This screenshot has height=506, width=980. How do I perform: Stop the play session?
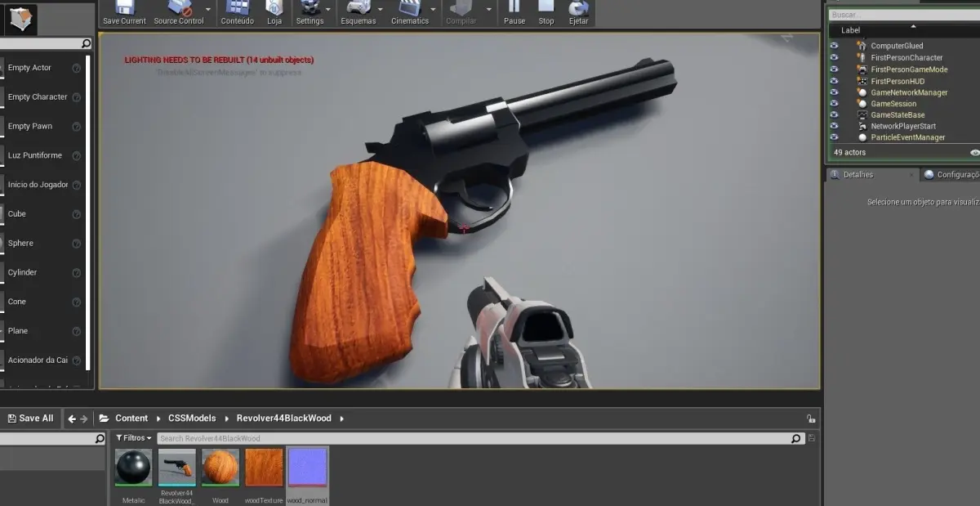546,11
